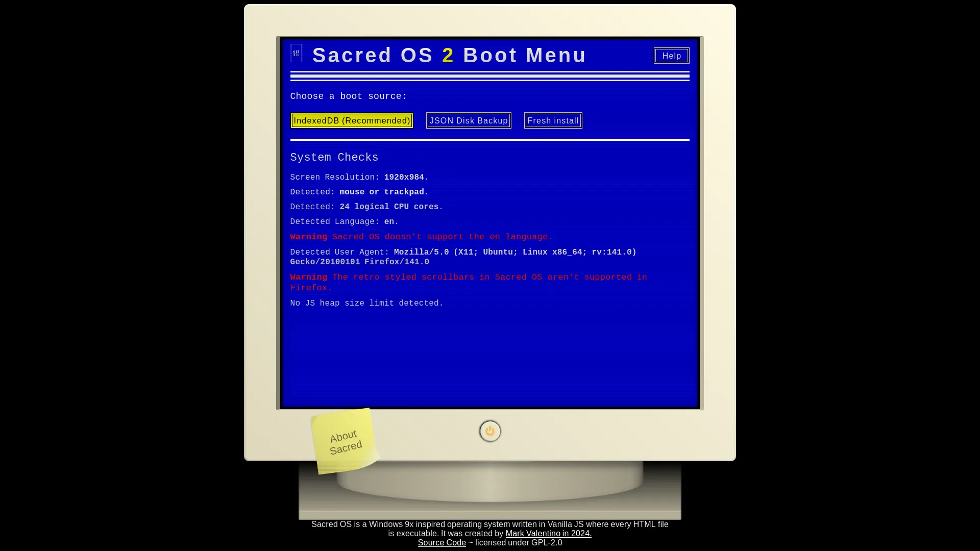
Task: Click the en language warning text
Action: pos(422,237)
